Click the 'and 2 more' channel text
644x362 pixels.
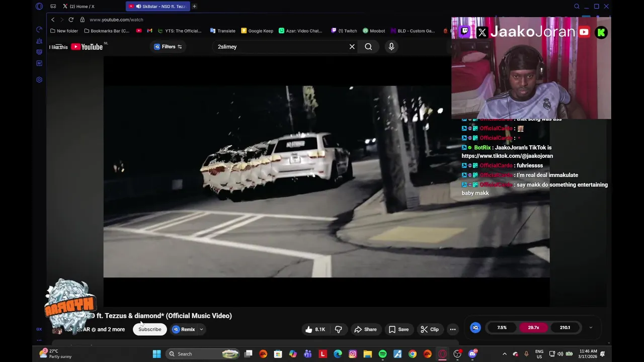click(111, 329)
